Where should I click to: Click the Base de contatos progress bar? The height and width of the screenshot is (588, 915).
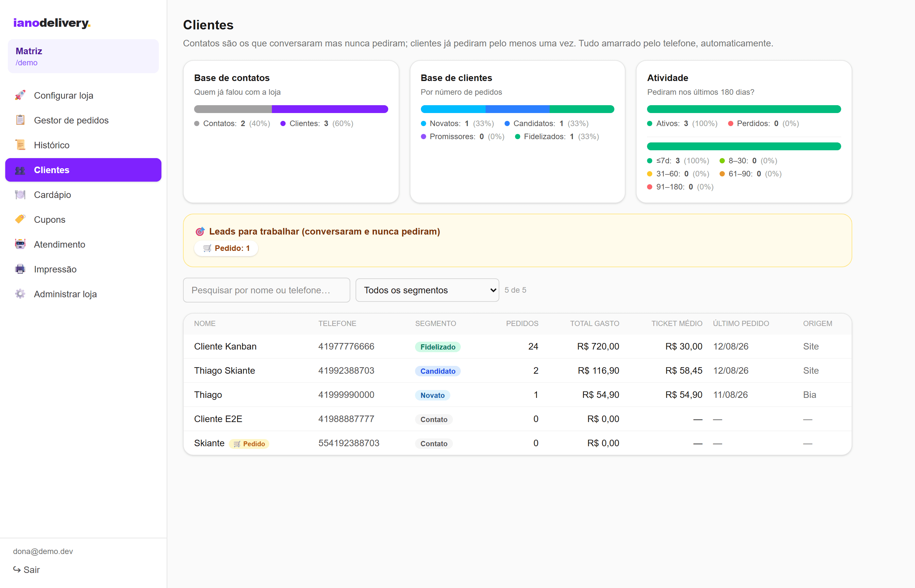coord(291,109)
